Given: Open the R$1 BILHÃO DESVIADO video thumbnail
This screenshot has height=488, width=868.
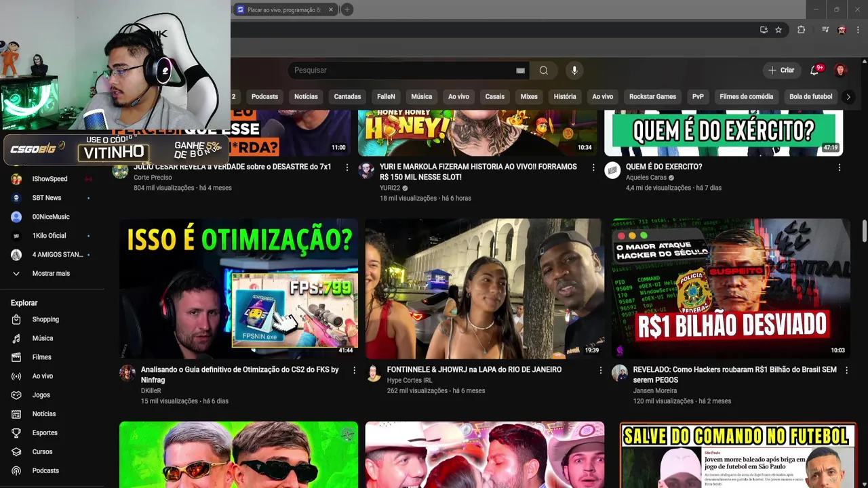Looking at the screenshot, I should pyautogui.click(x=730, y=288).
